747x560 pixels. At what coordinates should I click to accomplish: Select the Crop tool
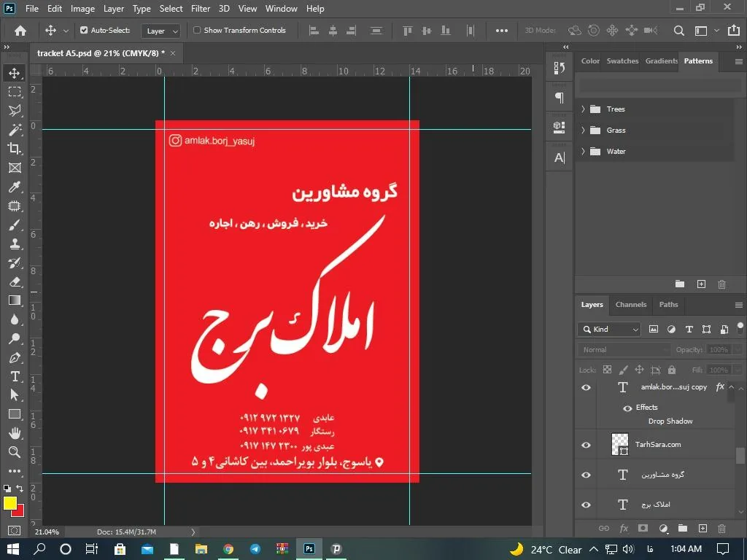(15, 149)
